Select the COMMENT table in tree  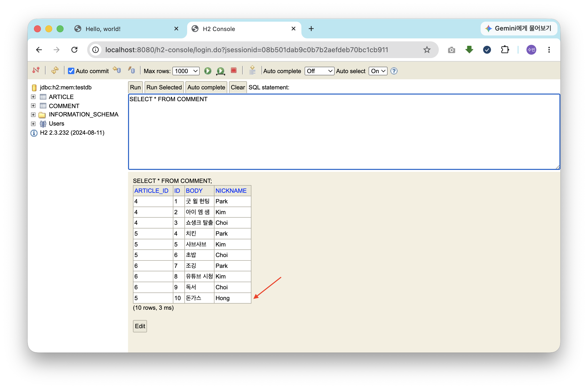click(x=64, y=106)
